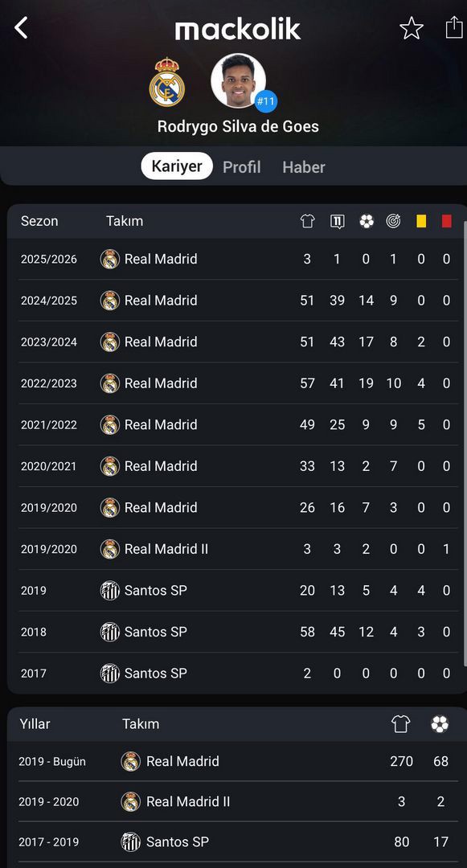The width and height of the screenshot is (467, 868).
Task: Tap the Real Madrid crest beside player photo
Action: (x=167, y=82)
